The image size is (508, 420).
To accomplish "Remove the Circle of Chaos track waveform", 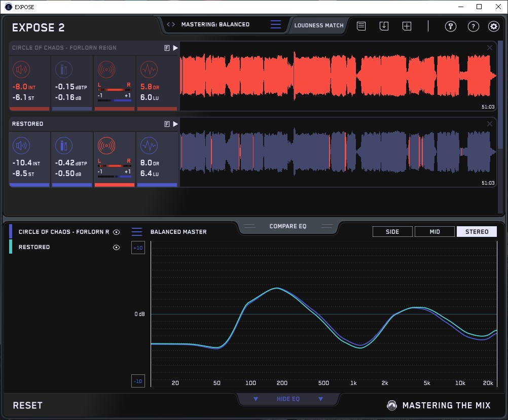I will click(490, 48).
